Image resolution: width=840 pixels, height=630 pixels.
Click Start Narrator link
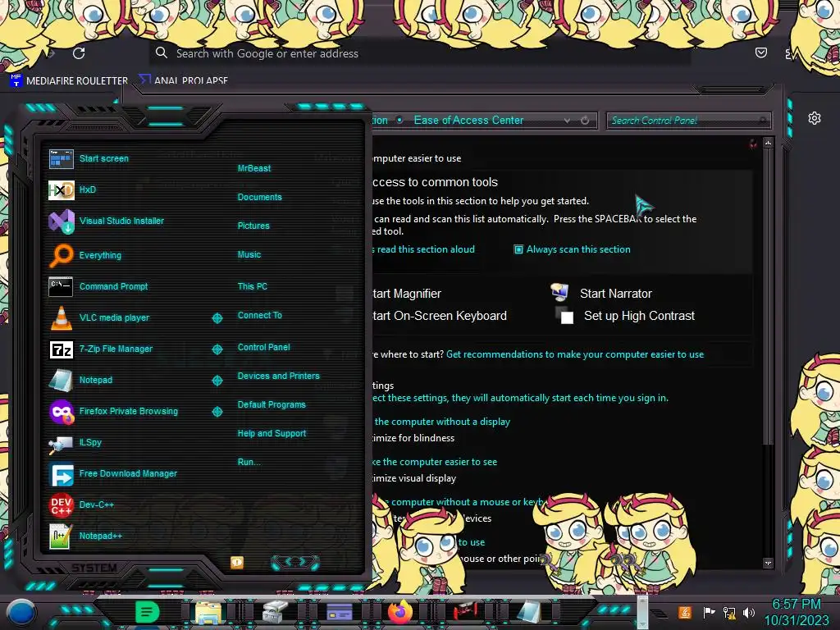click(x=615, y=294)
